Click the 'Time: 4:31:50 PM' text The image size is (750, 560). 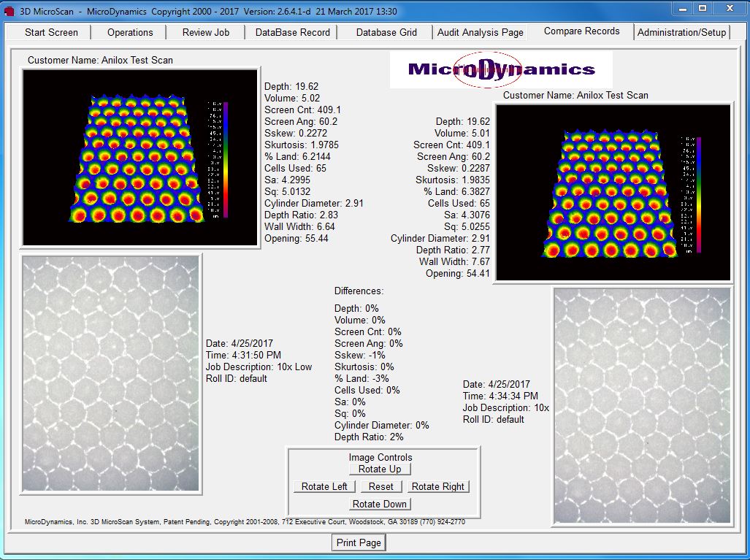tap(243, 355)
